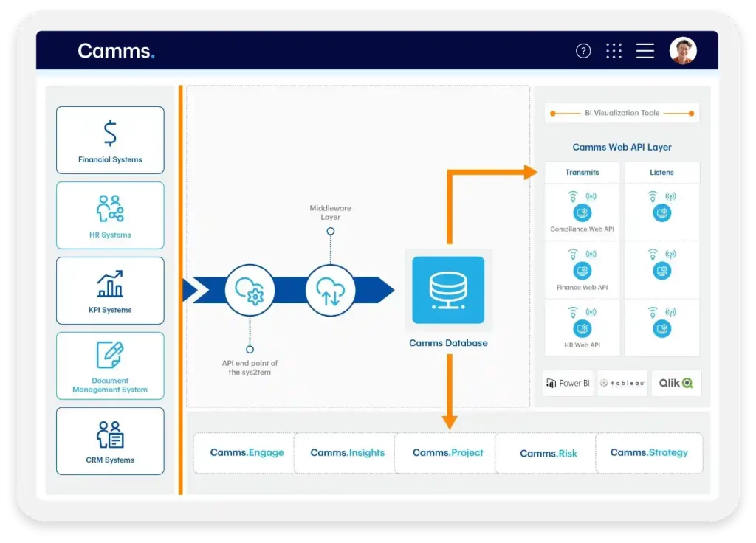Select the KPI Systems chart icon
This screenshot has height=543, width=756.
pos(109,285)
